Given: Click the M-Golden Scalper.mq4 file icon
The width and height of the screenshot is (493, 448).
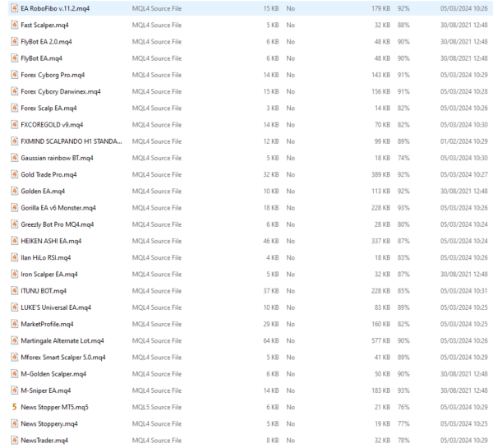Looking at the screenshot, I should (15, 374).
